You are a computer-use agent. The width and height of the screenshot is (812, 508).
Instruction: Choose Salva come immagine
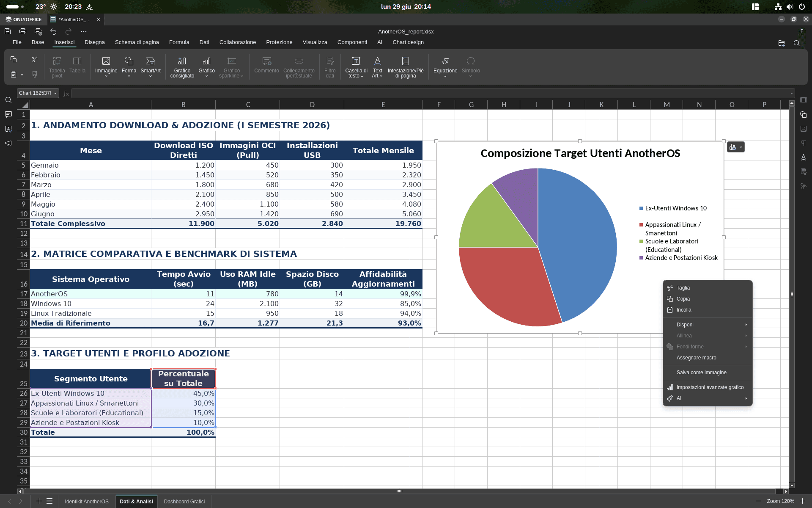[x=708, y=373]
